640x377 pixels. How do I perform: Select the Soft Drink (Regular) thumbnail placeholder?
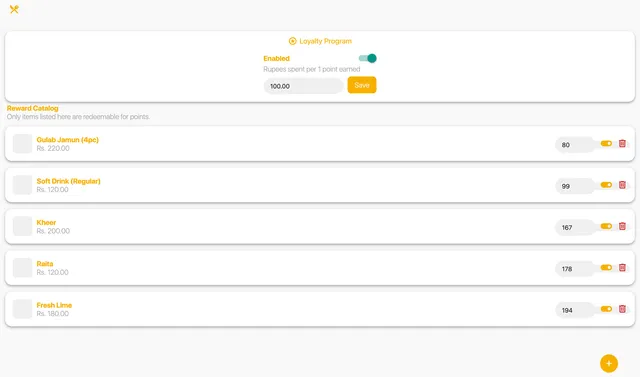coord(22,185)
